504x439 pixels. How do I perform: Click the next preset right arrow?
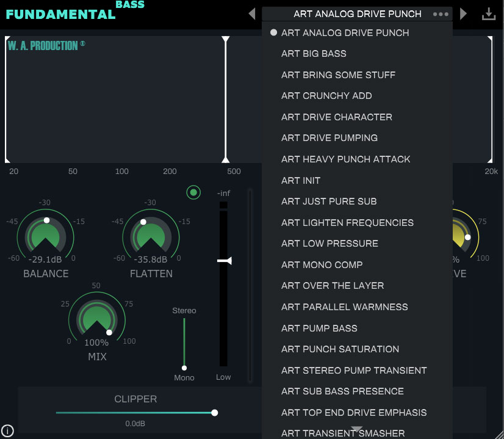click(463, 13)
